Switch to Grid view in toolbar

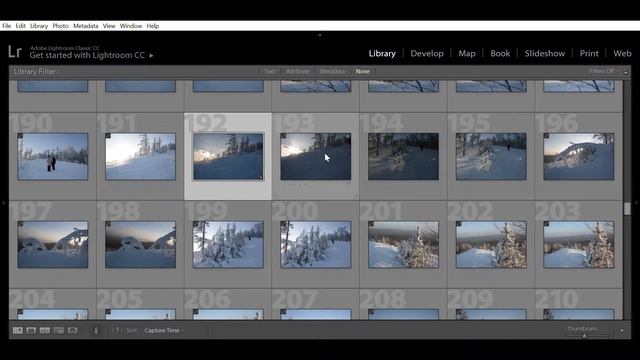(18, 331)
